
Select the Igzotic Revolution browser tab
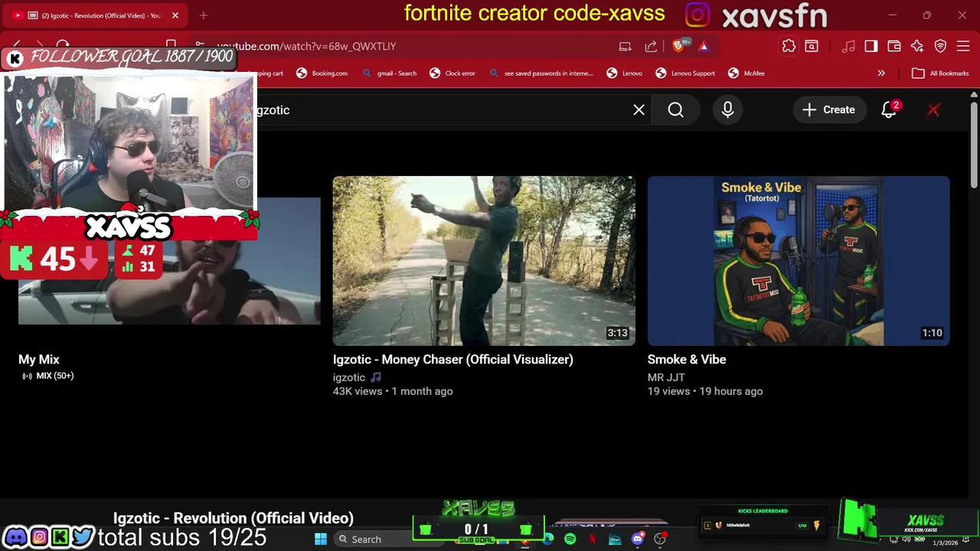click(x=96, y=15)
